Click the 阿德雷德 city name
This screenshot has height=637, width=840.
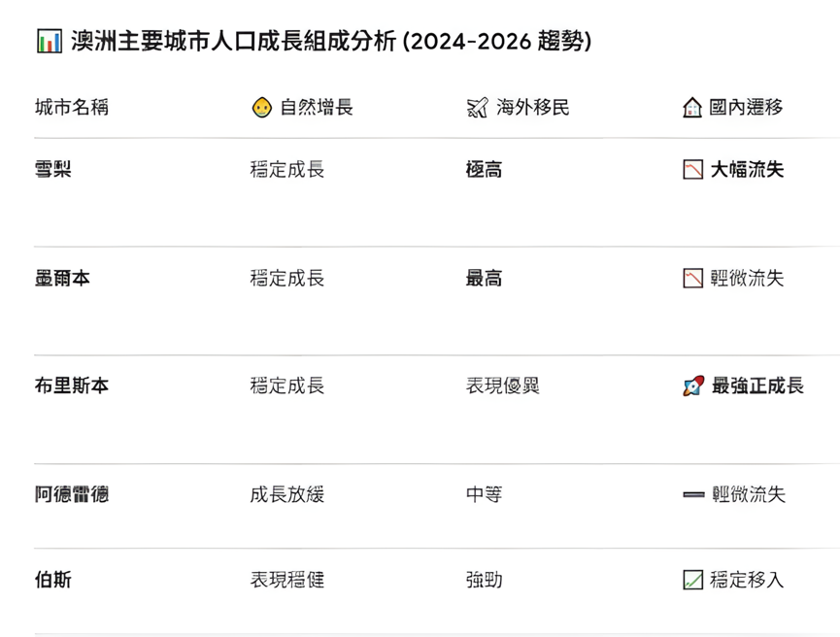pyautogui.click(x=71, y=494)
